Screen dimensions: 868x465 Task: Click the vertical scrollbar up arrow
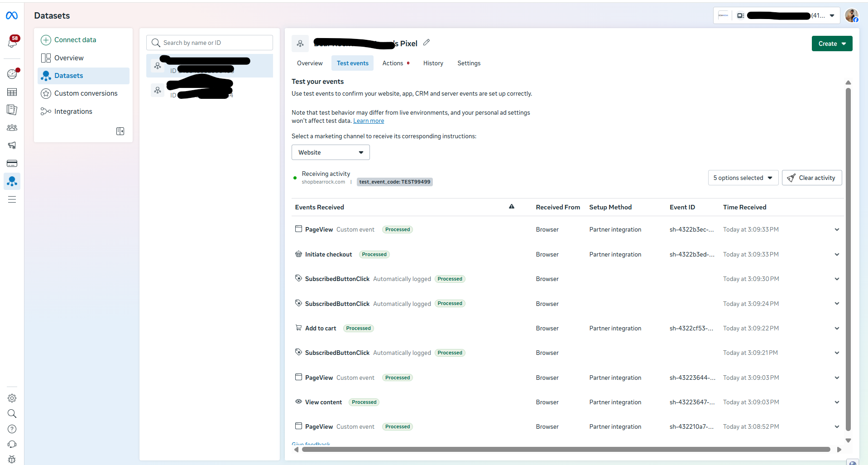click(x=848, y=82)
